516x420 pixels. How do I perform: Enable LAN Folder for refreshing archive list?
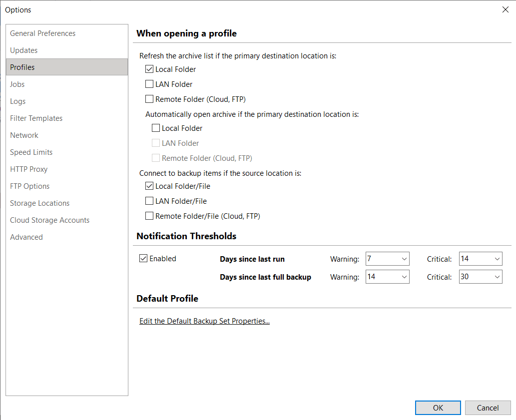pos(149,84)
